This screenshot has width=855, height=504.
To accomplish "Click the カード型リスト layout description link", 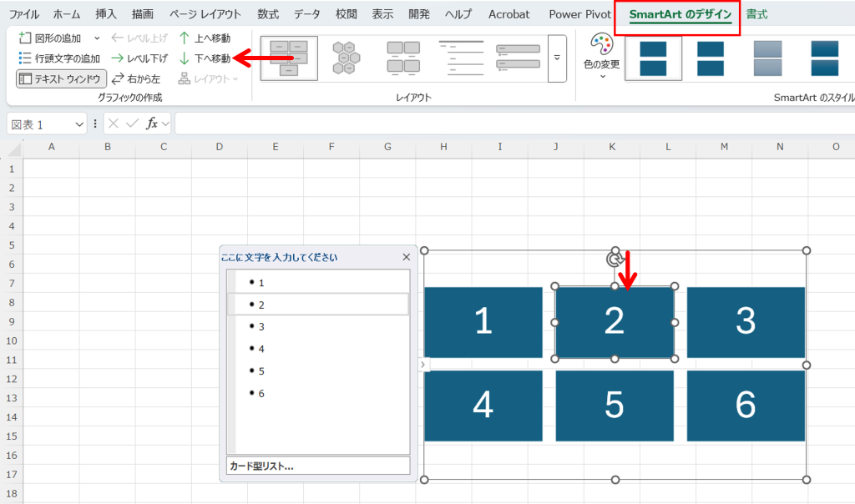I will tap(261, 466).
